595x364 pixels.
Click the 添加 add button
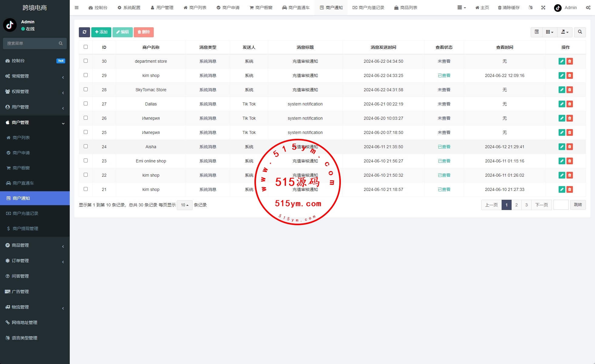[x=101, y=32]
